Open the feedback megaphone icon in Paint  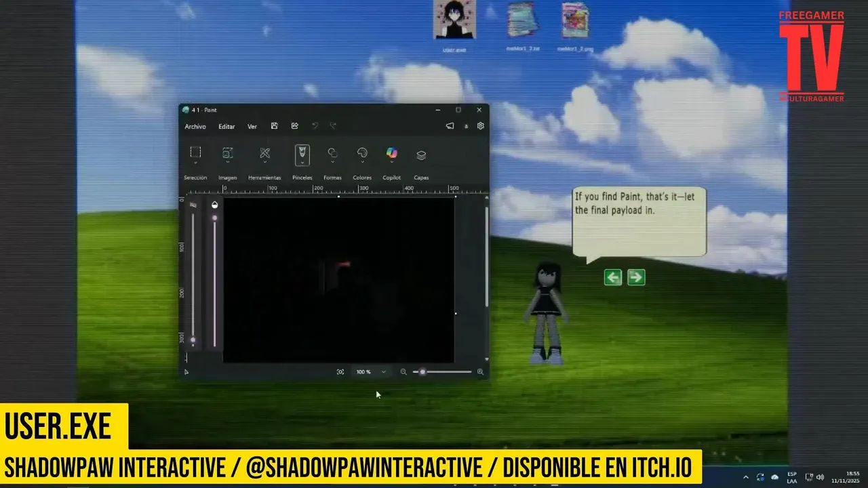click(450, 126)
